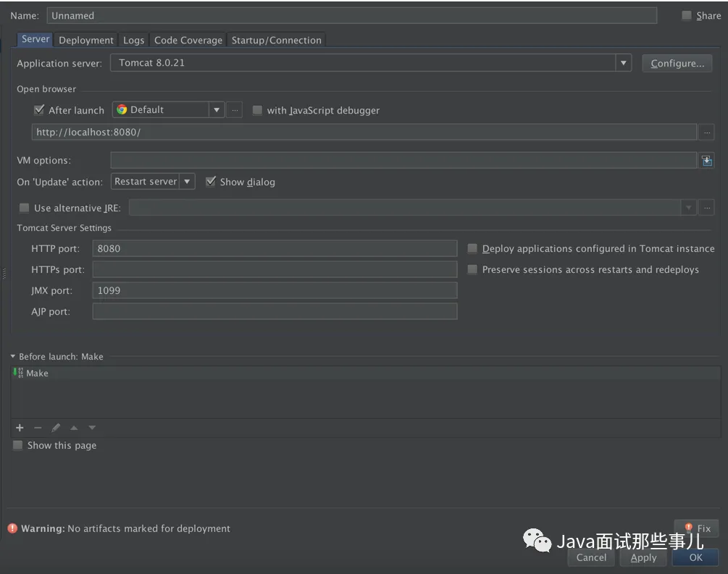Enable Deploy applications configured in Tomcat instance
This screenshot has height=574, width=728.
[x=472, y=248]
